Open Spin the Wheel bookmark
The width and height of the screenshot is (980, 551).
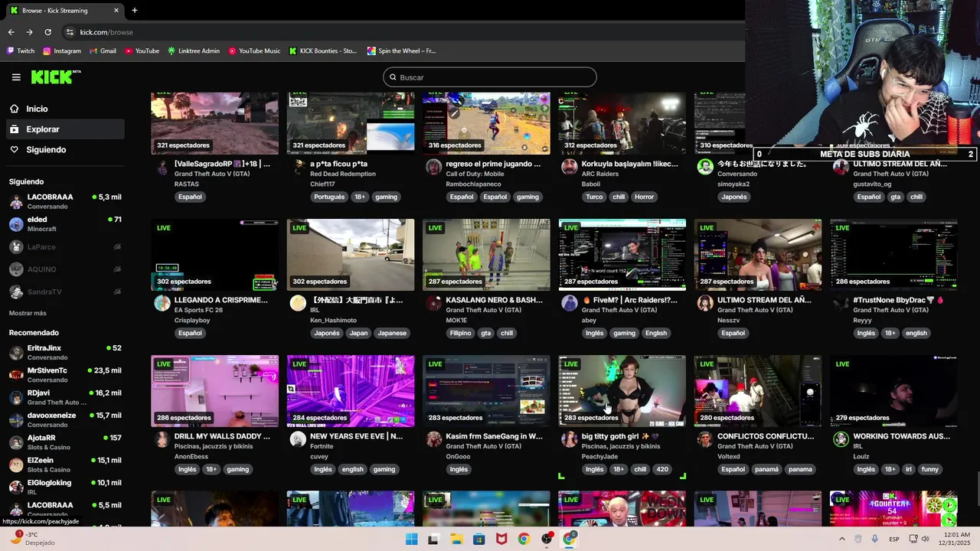pyautogui.click(x=402, y=51)
